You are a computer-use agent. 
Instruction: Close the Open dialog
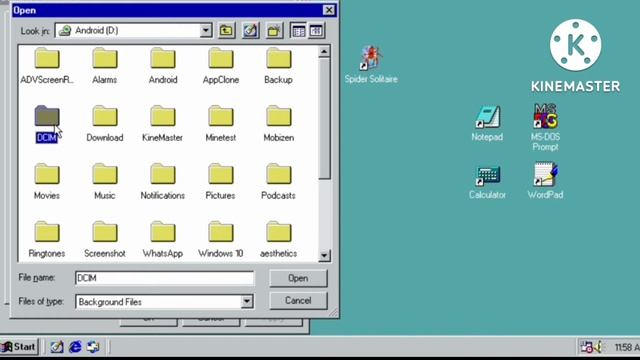pyautogui.click(x=329, y=10)
